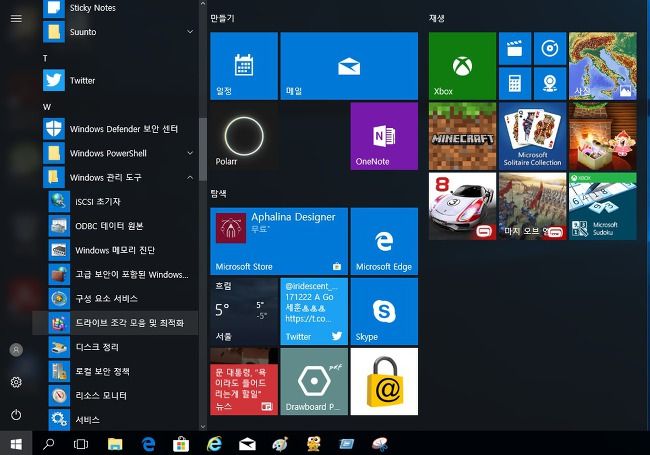Screen dimensions: 650x455
Task: Click the app list scroll-up arrow
Action: pos(203,4)
